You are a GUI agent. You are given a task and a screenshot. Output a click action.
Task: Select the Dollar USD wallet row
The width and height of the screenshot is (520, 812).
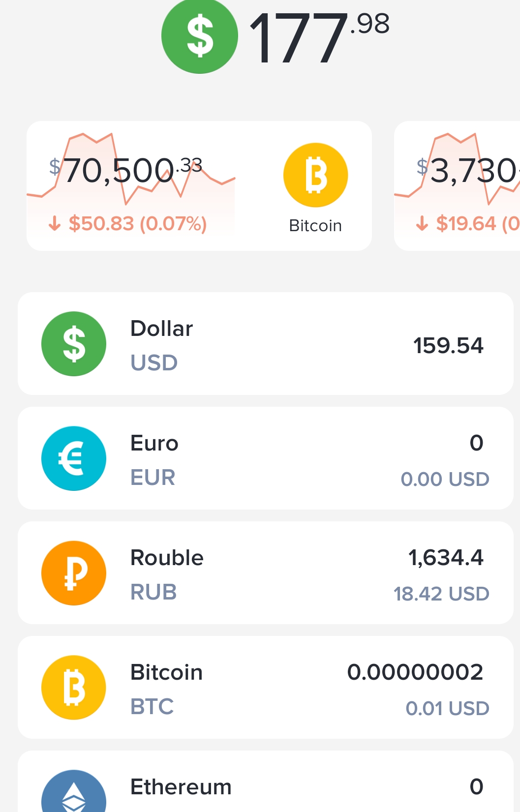266,344
